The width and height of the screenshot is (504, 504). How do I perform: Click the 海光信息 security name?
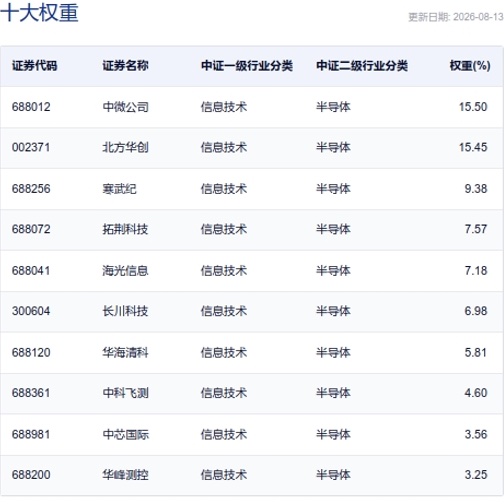[125, 271]
